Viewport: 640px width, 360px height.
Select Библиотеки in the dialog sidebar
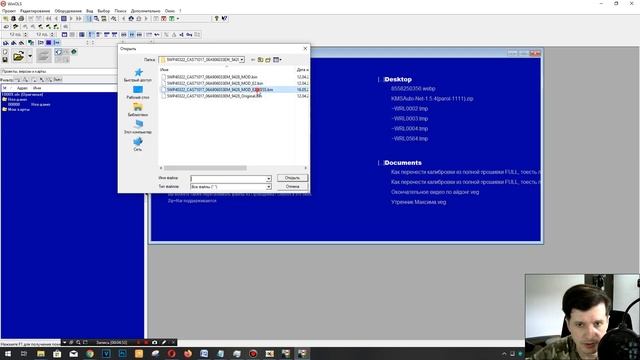point(138,109)
